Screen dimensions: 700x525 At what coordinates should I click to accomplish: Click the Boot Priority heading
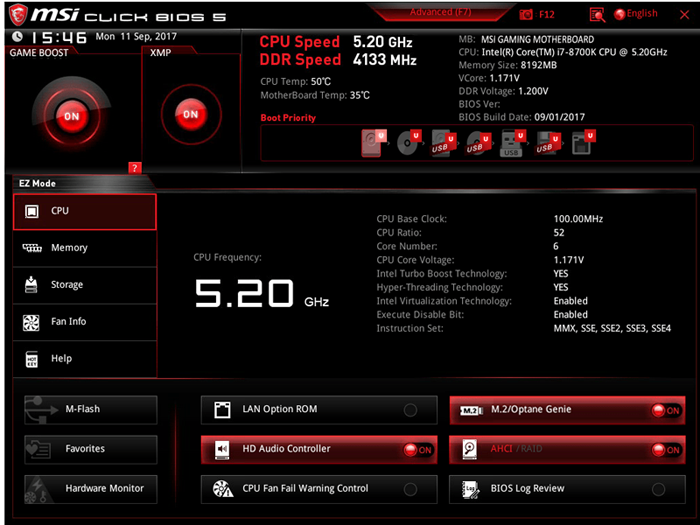click(x=288, y=118)
